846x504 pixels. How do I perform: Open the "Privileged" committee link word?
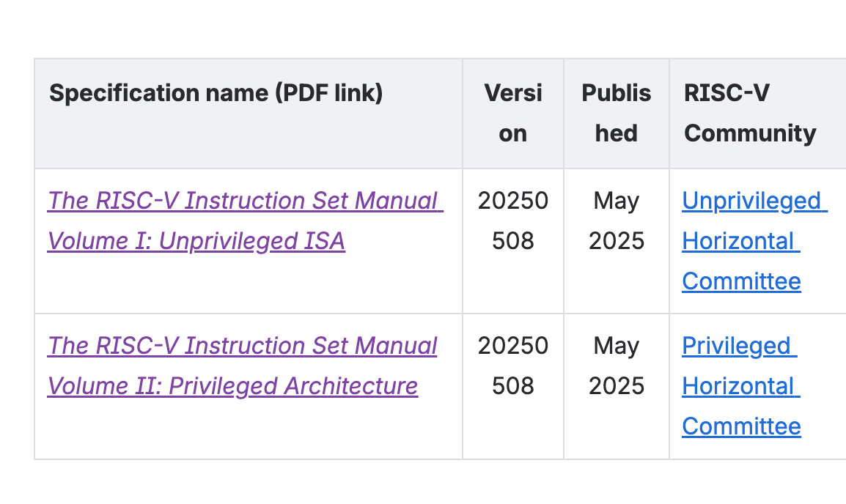coord(736,346)
